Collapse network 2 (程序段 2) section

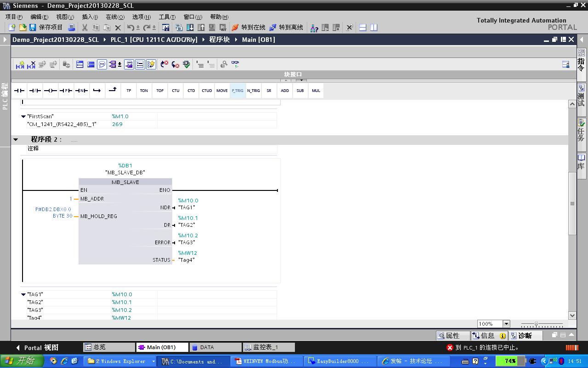pos(16,139)
